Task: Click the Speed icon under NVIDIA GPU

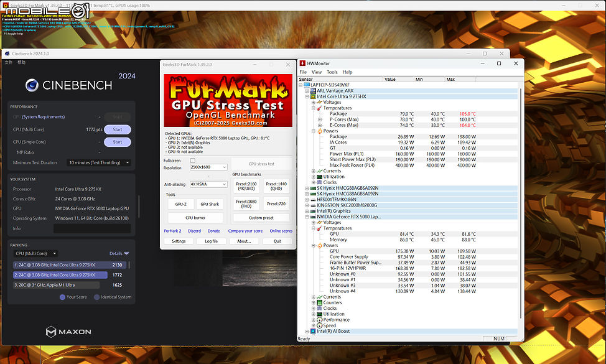Action: [x=319, y=325]
